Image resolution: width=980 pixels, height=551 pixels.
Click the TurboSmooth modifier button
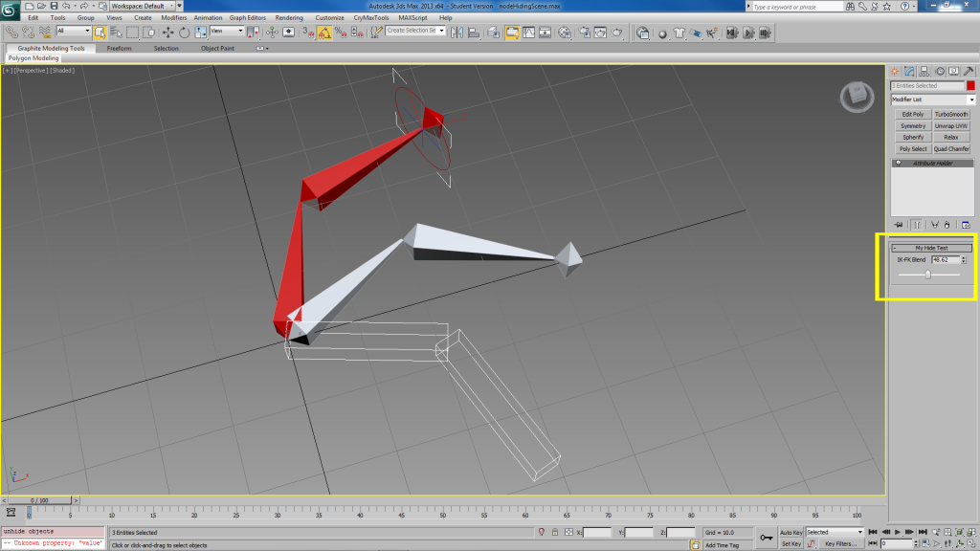[x=951, y=114]
